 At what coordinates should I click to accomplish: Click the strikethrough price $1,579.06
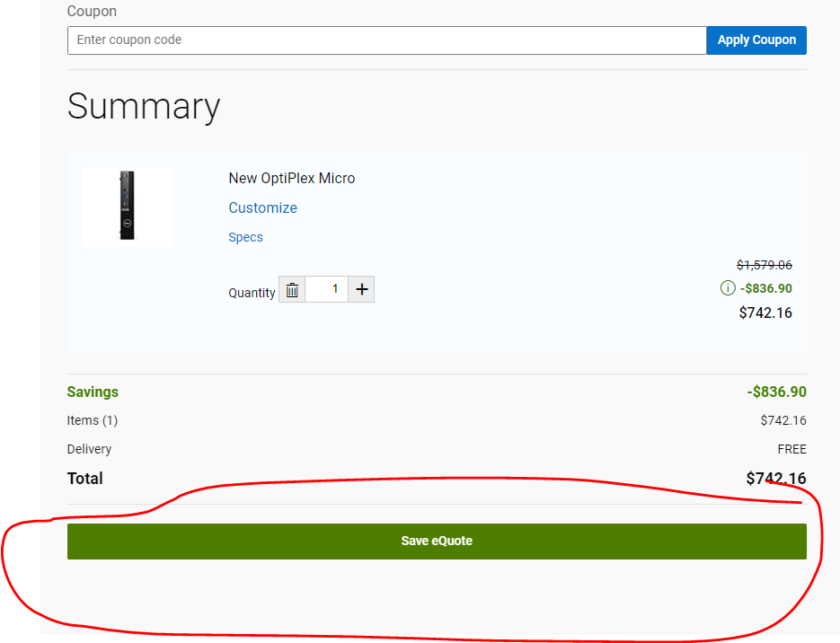pos(764,265)
